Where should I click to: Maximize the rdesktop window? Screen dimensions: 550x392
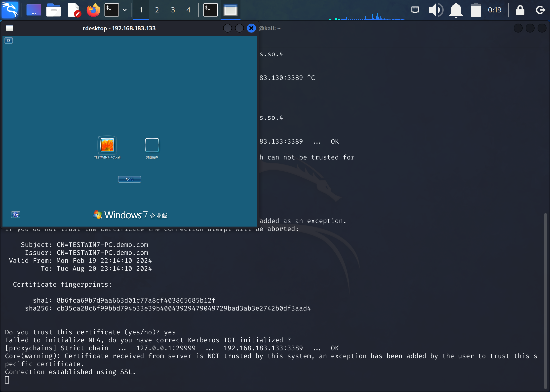239,28
